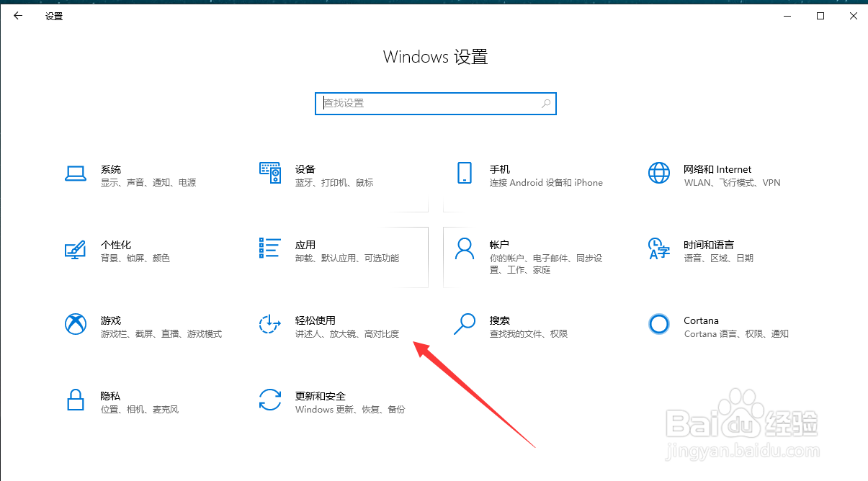Image resolution: width=868 pixels, height=481 pixels.
Task: Click Cortana 语言、权限、通知 description
Action: pos(736,334)
